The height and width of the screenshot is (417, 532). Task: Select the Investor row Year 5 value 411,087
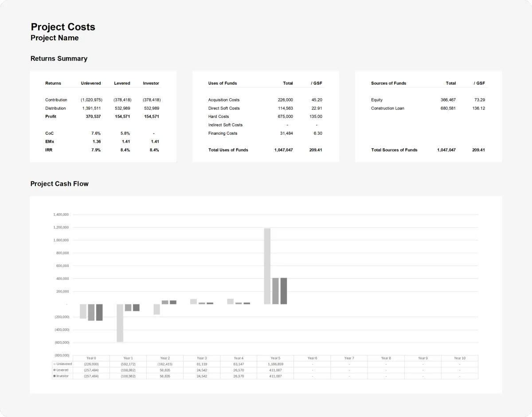[275, 376]
